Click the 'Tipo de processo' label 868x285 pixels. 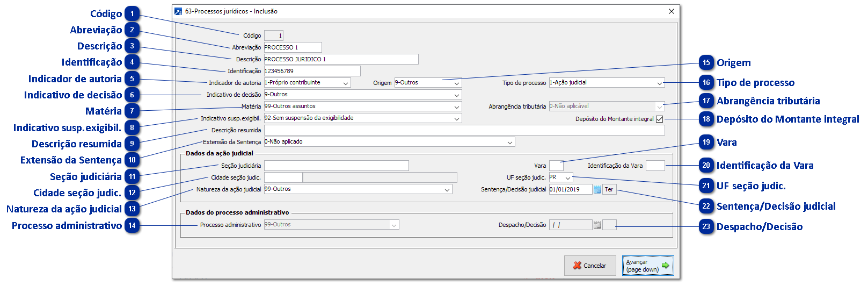524,83
